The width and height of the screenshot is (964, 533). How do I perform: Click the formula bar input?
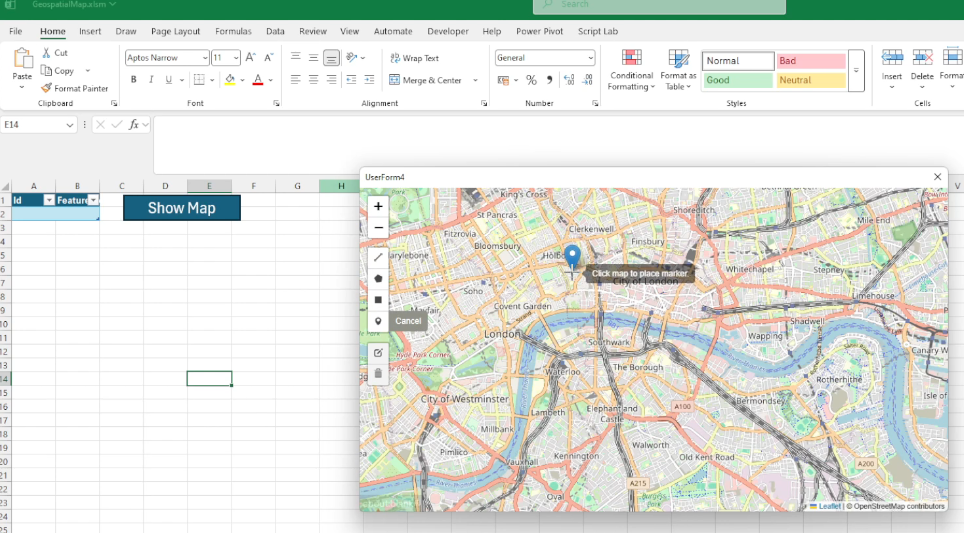[x=558, y=144]
